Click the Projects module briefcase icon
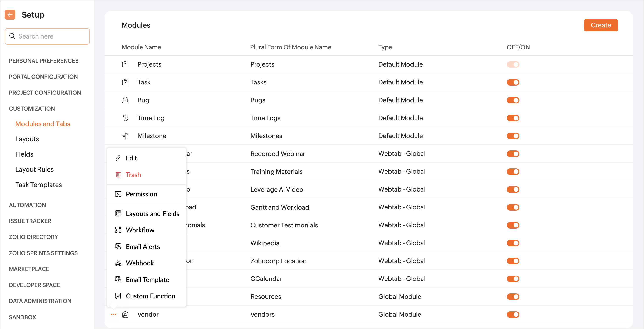The width and height of the screenshot is (644, 329). coord(125,64)
